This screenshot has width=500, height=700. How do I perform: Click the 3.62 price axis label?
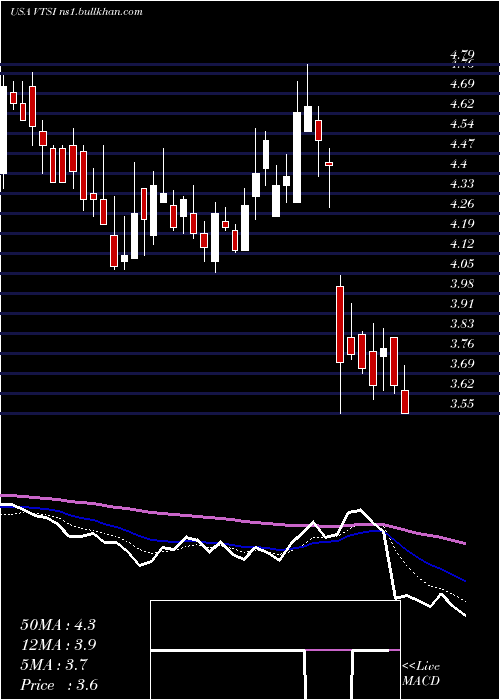[462, 383]
